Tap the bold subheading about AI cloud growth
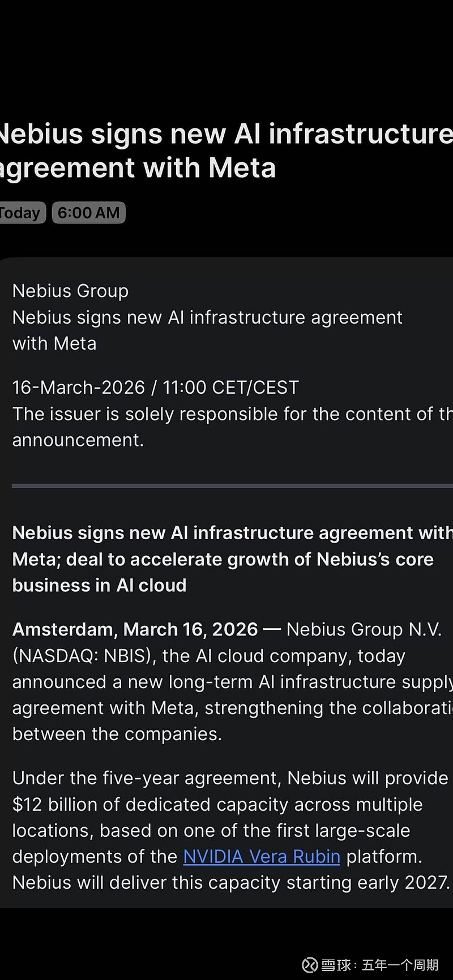 tap(226, 559)
